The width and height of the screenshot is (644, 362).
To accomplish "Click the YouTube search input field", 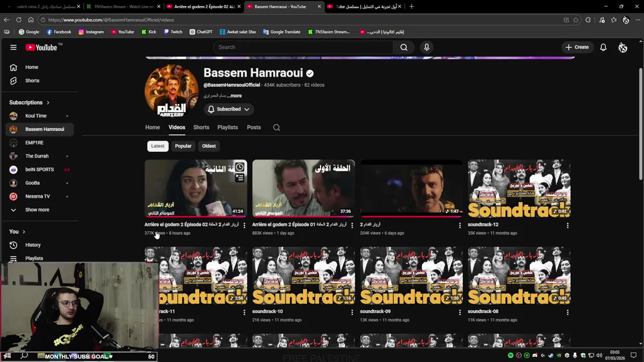I will pyautogui.click(x=303, y=47).
